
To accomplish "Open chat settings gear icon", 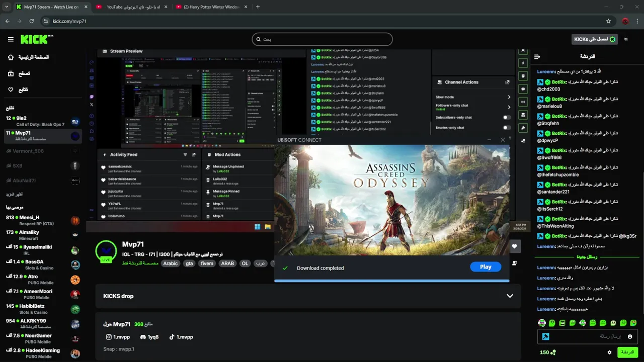I will tap(609, 352).
